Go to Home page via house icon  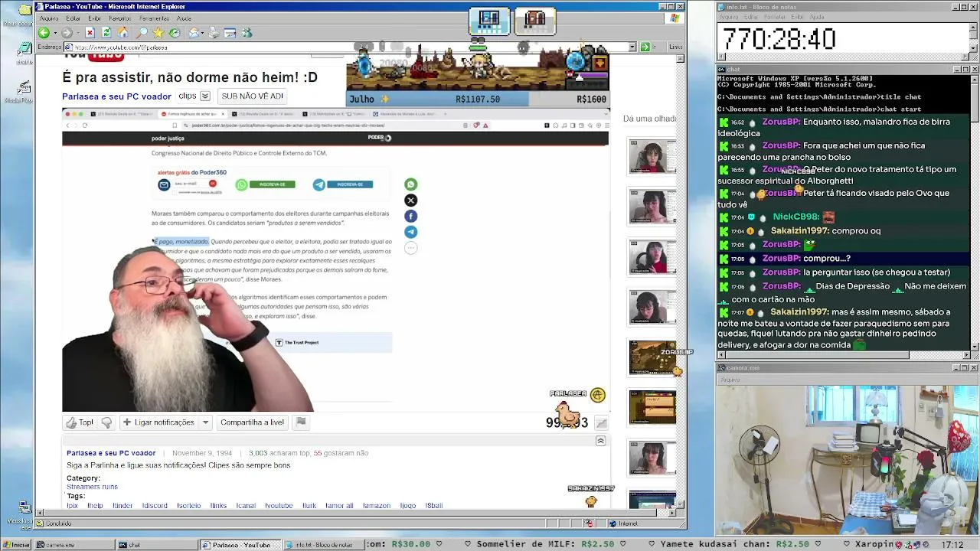(122, 33)
